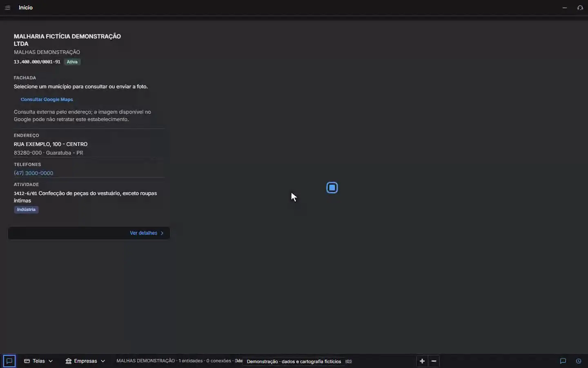Open the comments speech bubble icon at bottom right
The height and width of the screenshot is (368, 588).
[x=563, y=361]
